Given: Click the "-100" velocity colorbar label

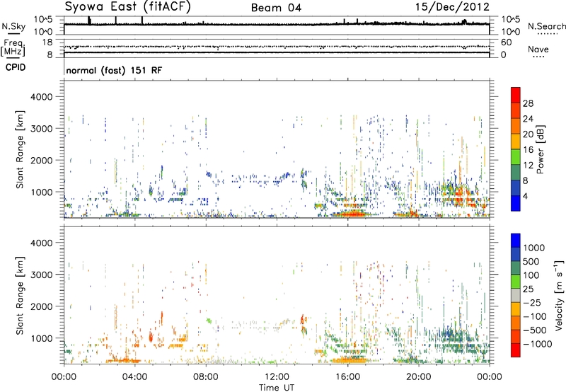Looking at the screenshot, I should (x=535, y=316).
